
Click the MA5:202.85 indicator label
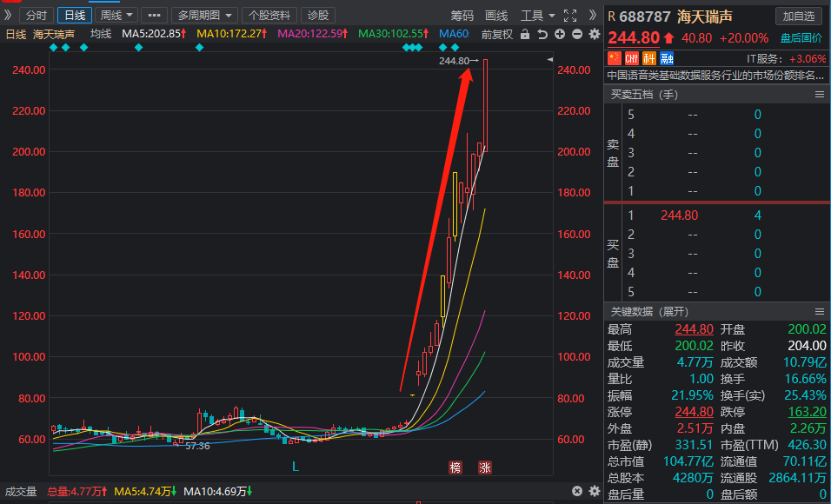[154, 35]
